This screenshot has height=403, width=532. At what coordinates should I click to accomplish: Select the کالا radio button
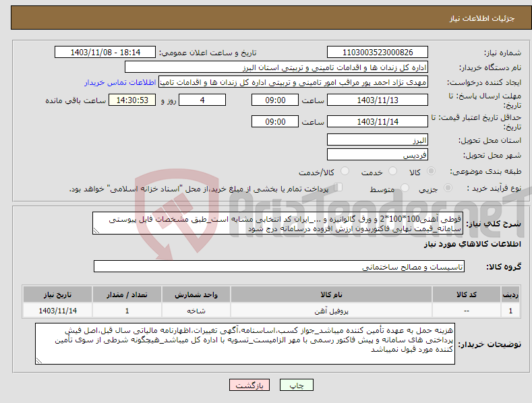click(x=432, y=171)
